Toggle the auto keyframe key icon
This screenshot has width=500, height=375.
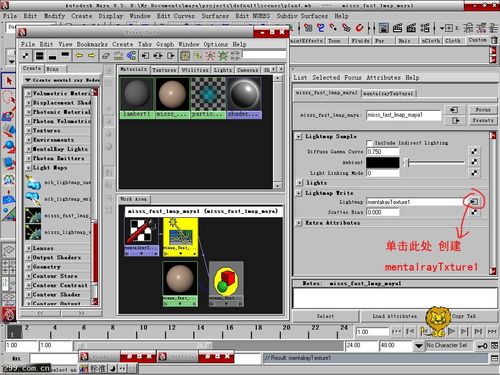tap(482, 346)
